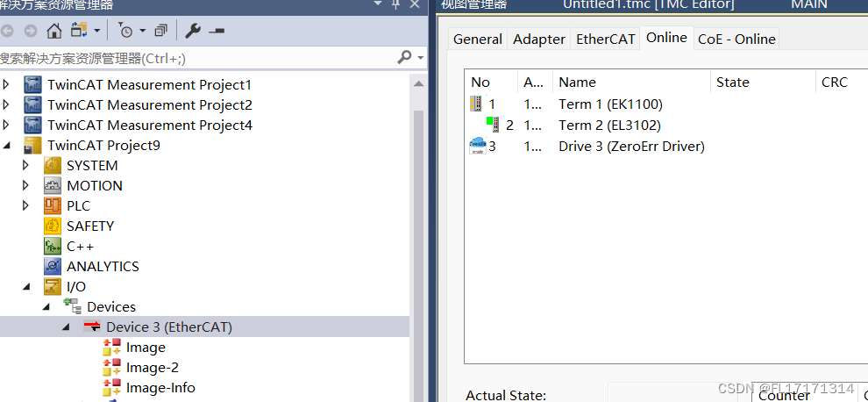This screenshot has height=402, width=868.
Task: Open the Pending Changes Filter clock icon
Action: point(125,31)
